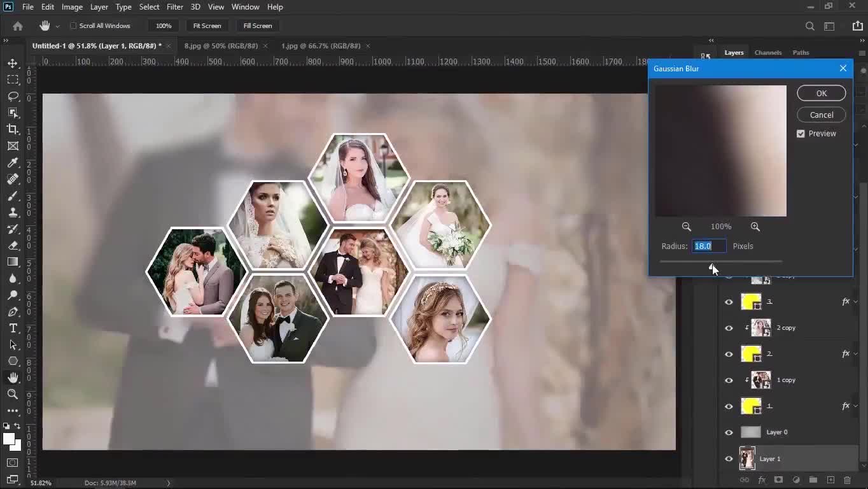The height and width of the screenshot is (489, 868).
Task: Select the Crop tool
Action: pos(13,129)
